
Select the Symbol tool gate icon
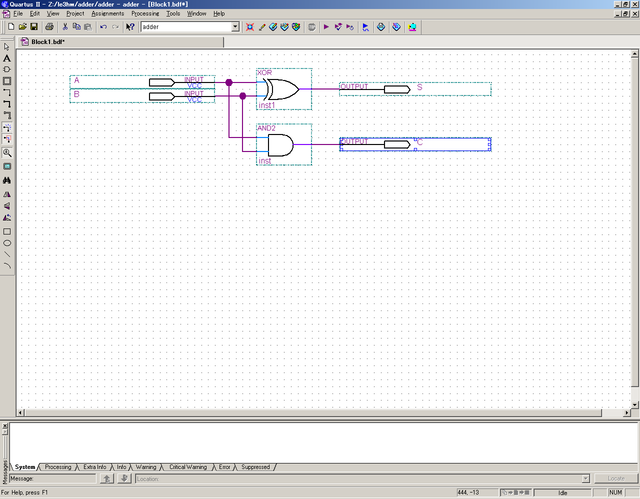pyautogui.click(x=7, y=69)
